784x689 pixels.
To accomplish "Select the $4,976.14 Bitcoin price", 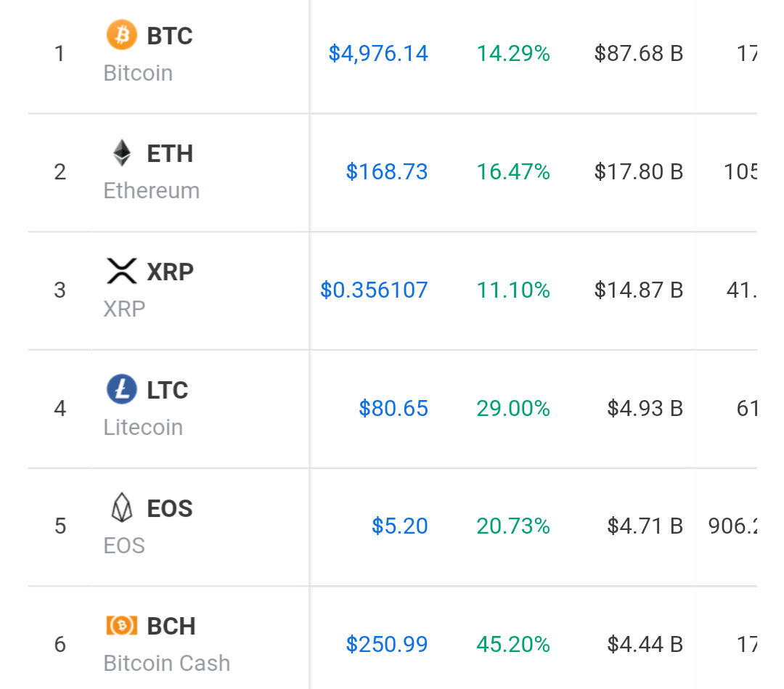I will point(378,54).
